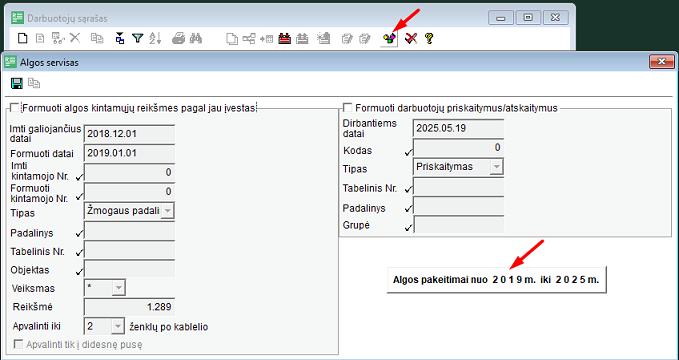
Task: Click the checkmark beside Padalinys in the left panel
Action: click(x=79, y=234)
